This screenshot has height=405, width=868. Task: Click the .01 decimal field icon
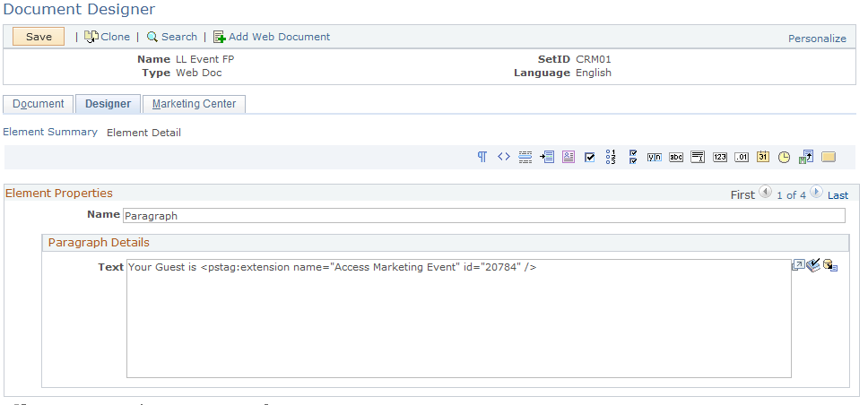(741, 157)
